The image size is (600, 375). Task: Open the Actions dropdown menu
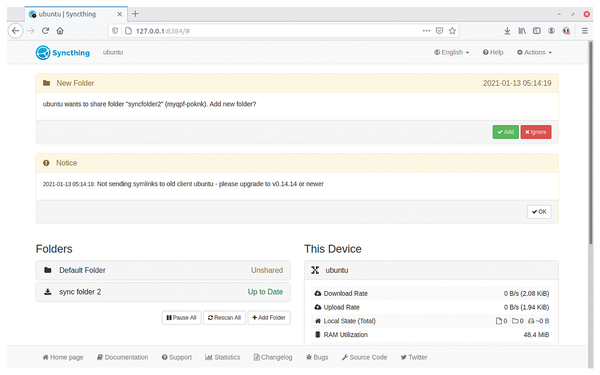click(x=535, y=52)
